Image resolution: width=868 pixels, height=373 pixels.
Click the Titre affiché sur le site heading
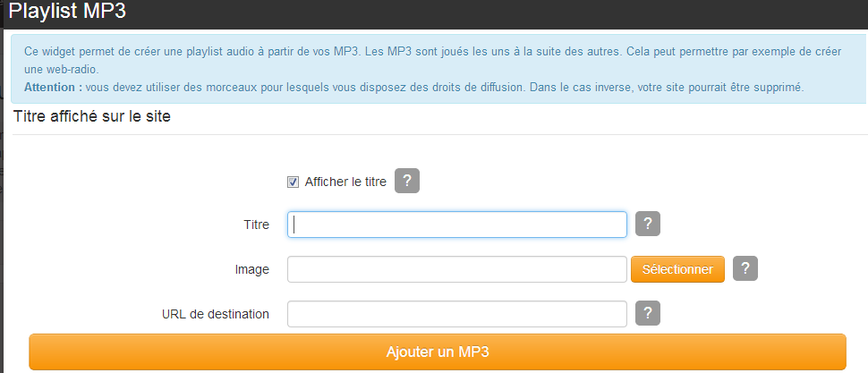(92, 116)
